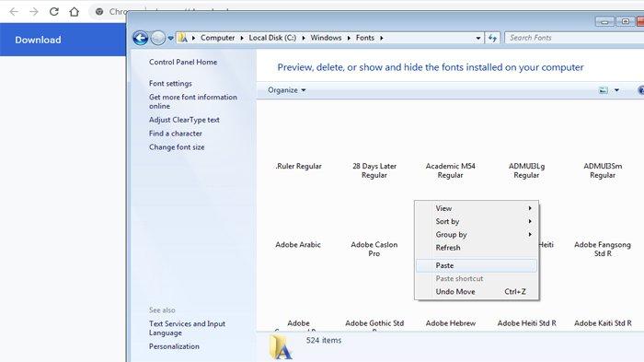Click the Fonts folder icon in details pane
This screenshot has width=644, height=362.
(281, 346)
